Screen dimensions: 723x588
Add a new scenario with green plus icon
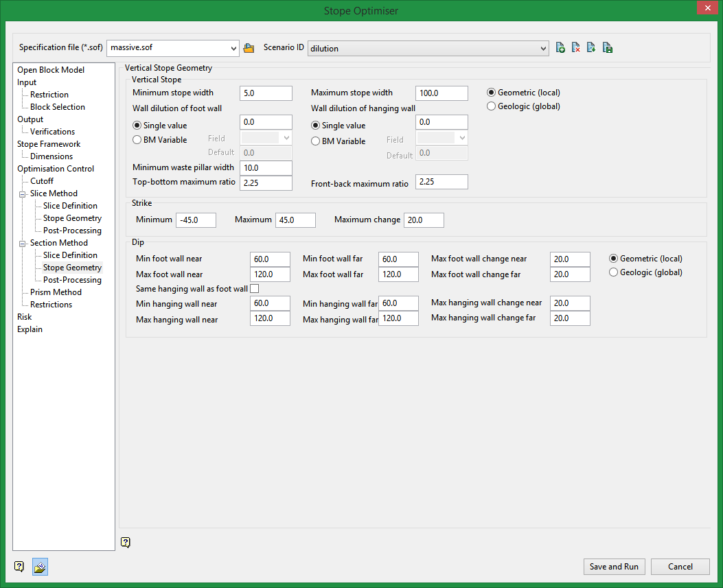point(560,48)
